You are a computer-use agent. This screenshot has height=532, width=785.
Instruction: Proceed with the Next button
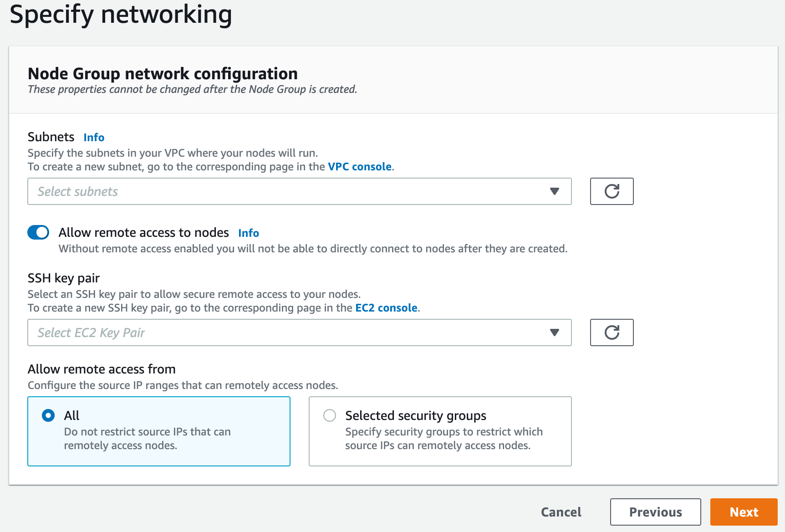(x=744, y=512)
